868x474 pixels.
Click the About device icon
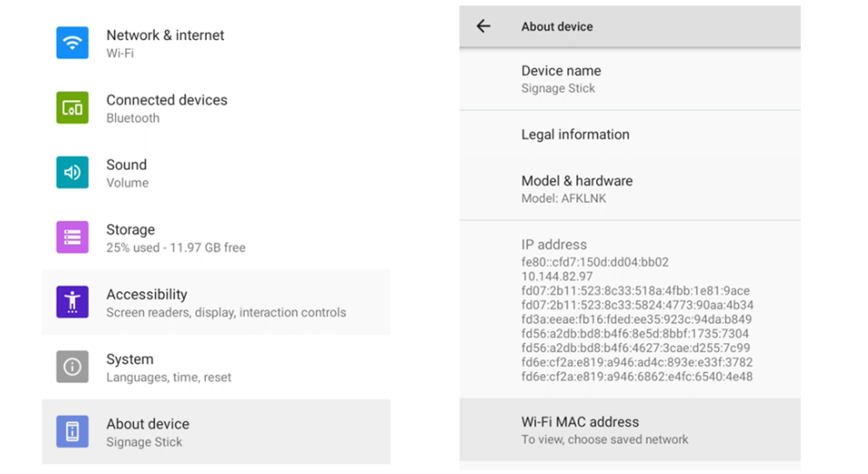point(72,431)
